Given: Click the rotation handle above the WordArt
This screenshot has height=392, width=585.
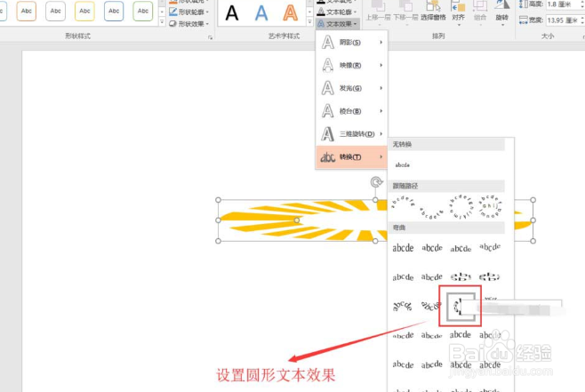Looking at the screenshot, I should [x=376, y=182].
